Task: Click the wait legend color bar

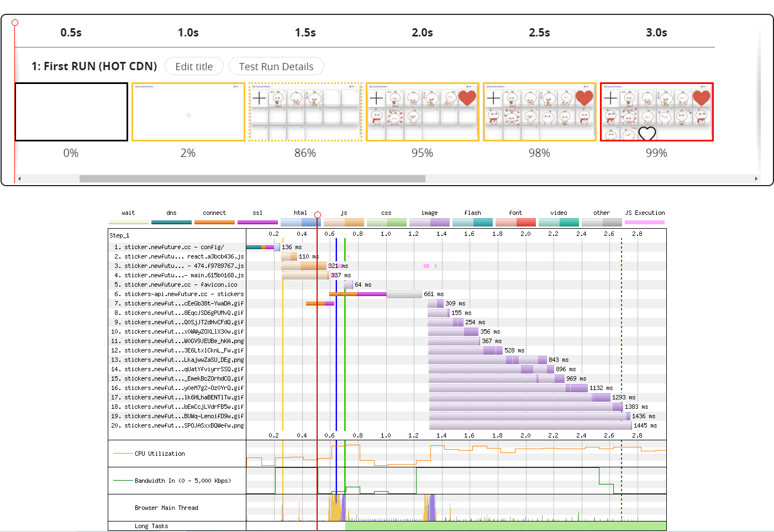Action: (x=129, y=222)
